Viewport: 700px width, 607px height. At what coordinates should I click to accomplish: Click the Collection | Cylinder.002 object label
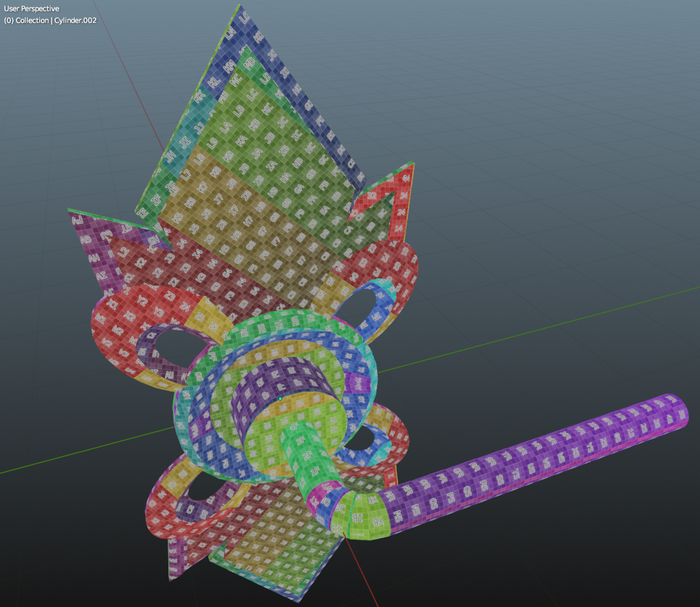pos(50,20)
